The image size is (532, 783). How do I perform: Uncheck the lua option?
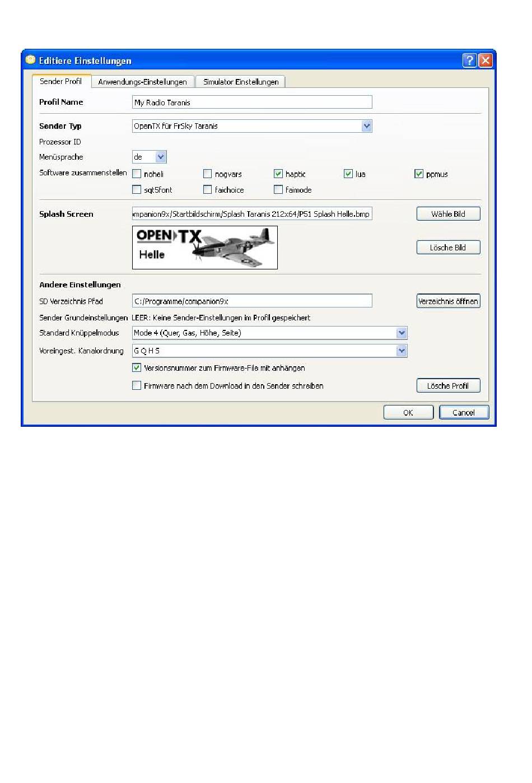pos(348,174)
